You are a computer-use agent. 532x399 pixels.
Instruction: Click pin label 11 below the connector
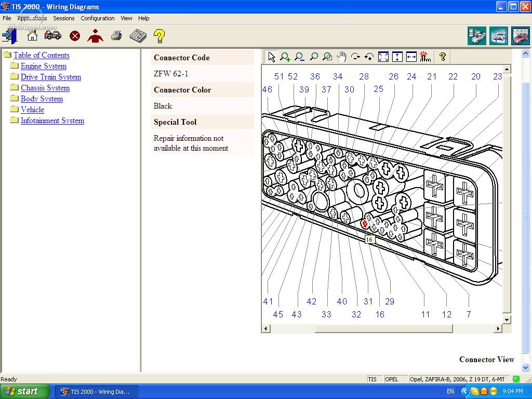pos(425,314)
